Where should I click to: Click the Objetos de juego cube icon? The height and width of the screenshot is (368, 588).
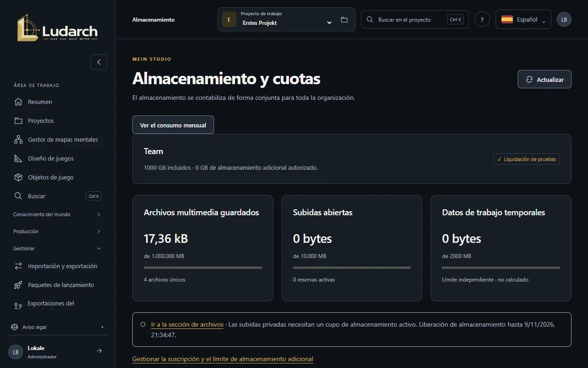(x=18, y=177)
